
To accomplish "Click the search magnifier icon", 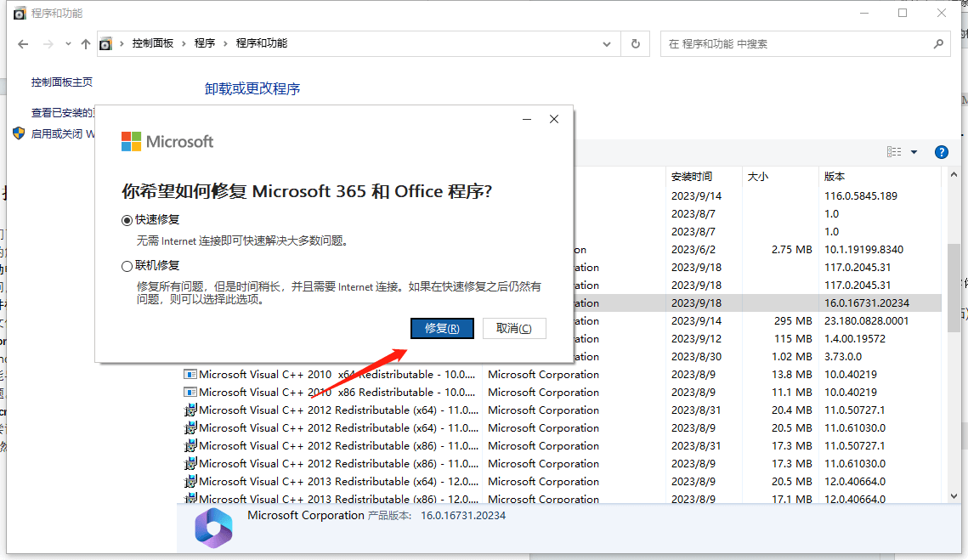I will coord(938,43).
